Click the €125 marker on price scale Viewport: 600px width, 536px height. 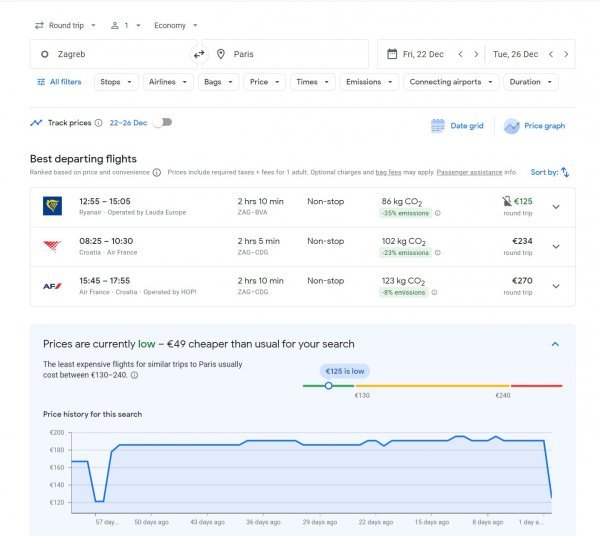[x=328, y=386]
